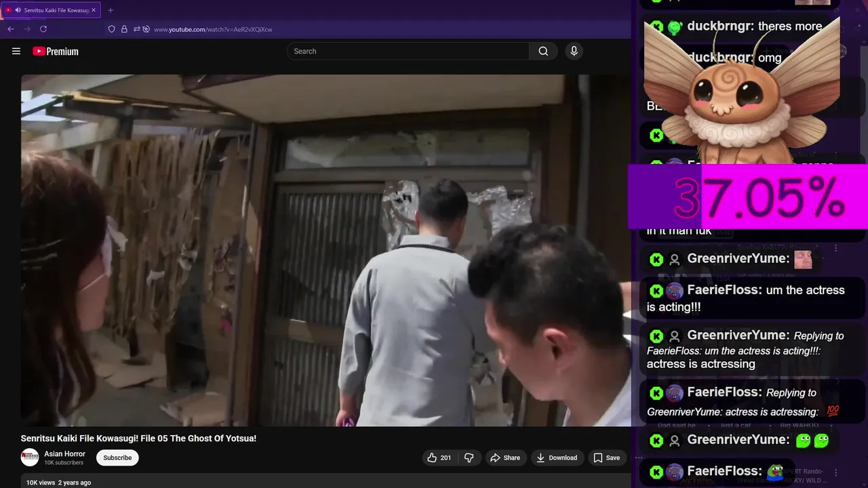Click the blocked autoplay icon in address bar
Image resolution: width=868 pixels, height=488 pixels.
(146, 29)
